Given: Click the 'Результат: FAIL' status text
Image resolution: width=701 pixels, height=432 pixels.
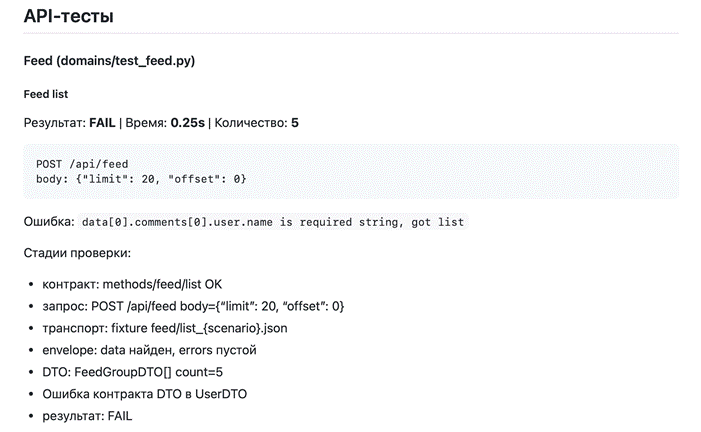Looking at the screenshot, I should (69, 123).
